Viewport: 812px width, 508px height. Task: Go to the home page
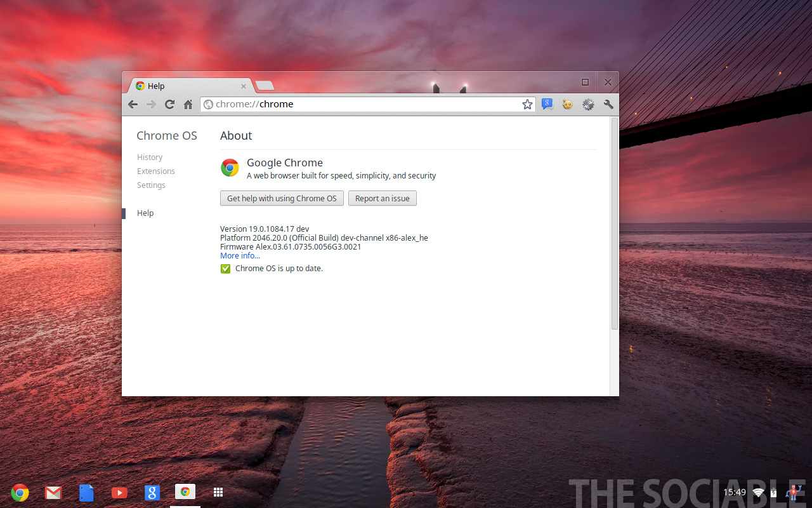[188, 105]
